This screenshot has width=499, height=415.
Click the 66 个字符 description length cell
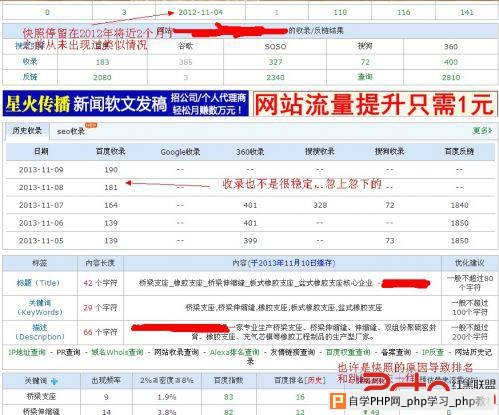100,332
